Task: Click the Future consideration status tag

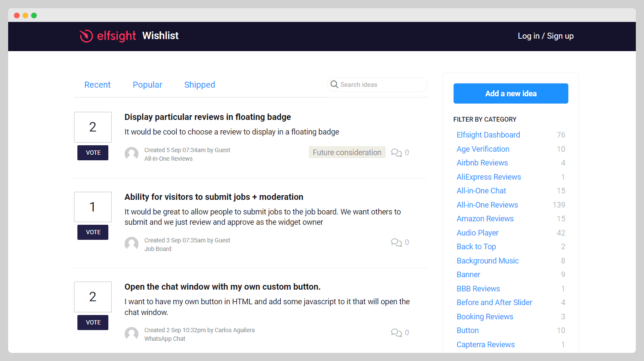Action: point(347,153)
